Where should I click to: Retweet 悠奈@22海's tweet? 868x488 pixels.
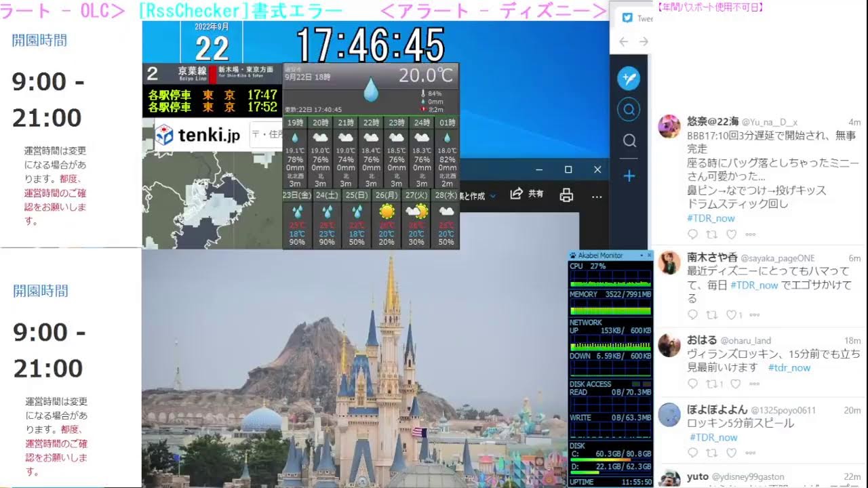tap(712, 235)
